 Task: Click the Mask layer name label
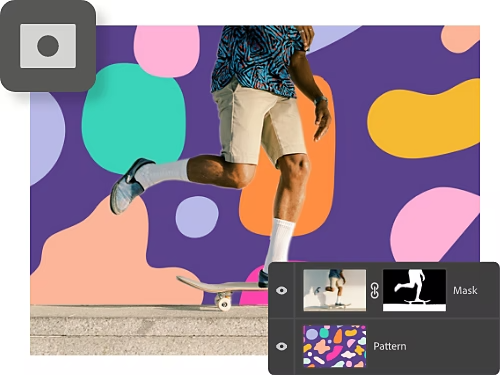click(x=465, y=290)
